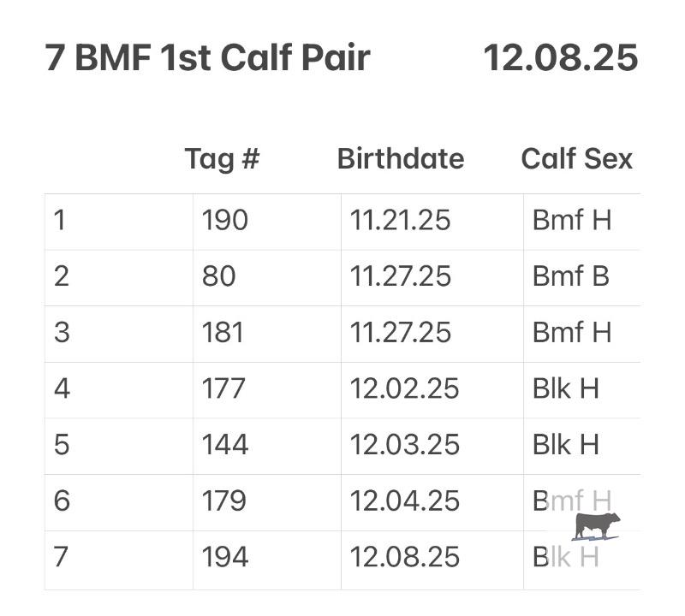Viewport: 685px width, 616px height.
Task: Click the tag 179 cell
Action: click(x=225, y=500)
